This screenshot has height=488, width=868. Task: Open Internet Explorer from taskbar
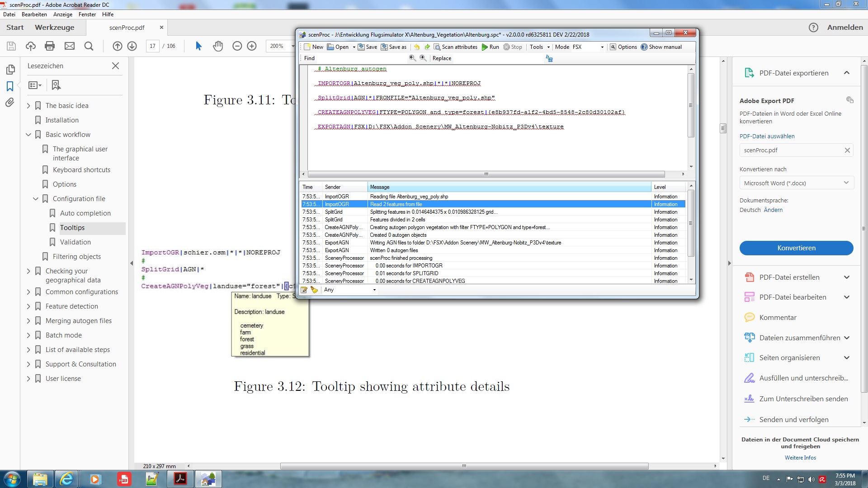pyautogui.click(x=66, y=479)
